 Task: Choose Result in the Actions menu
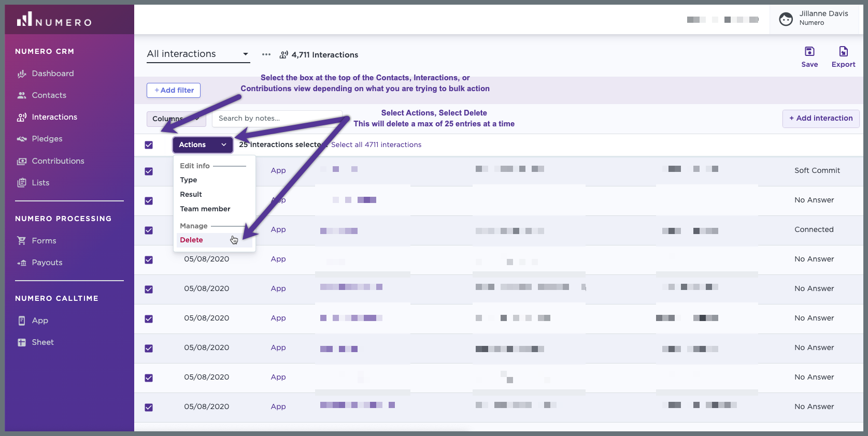[x=191, y=194]
